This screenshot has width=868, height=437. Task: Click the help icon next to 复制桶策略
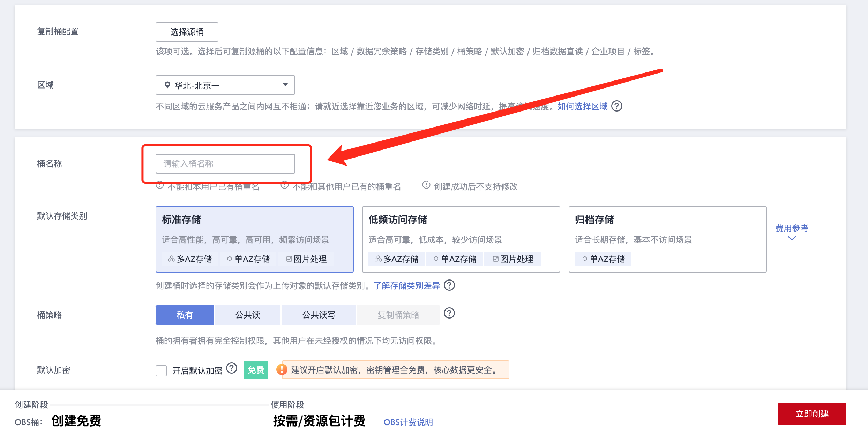tap(449, 313)
